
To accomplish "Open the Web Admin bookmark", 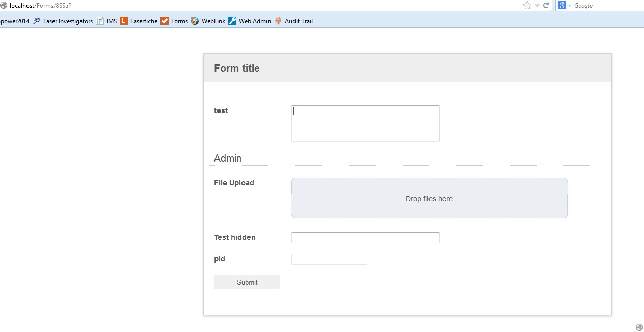I will click(x=250, y=21).
